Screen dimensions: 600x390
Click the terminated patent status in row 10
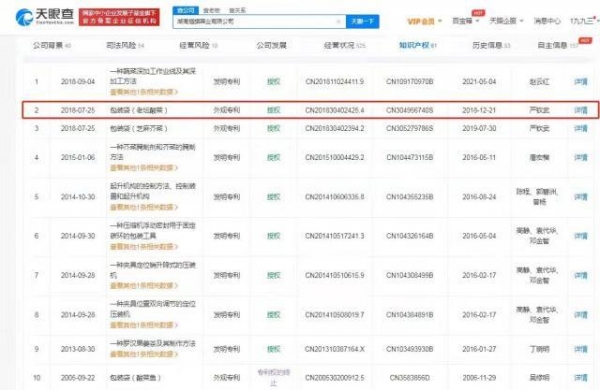274,377
